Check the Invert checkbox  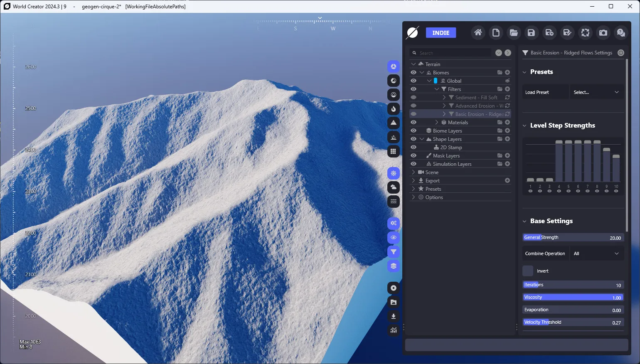pyautogui.click(x=528, y=271)
